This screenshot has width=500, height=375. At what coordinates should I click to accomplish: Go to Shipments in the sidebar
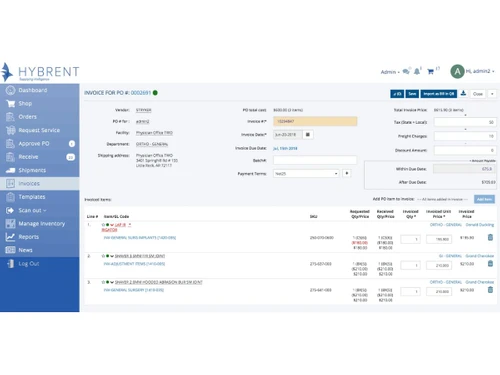(x=32, y=170)
